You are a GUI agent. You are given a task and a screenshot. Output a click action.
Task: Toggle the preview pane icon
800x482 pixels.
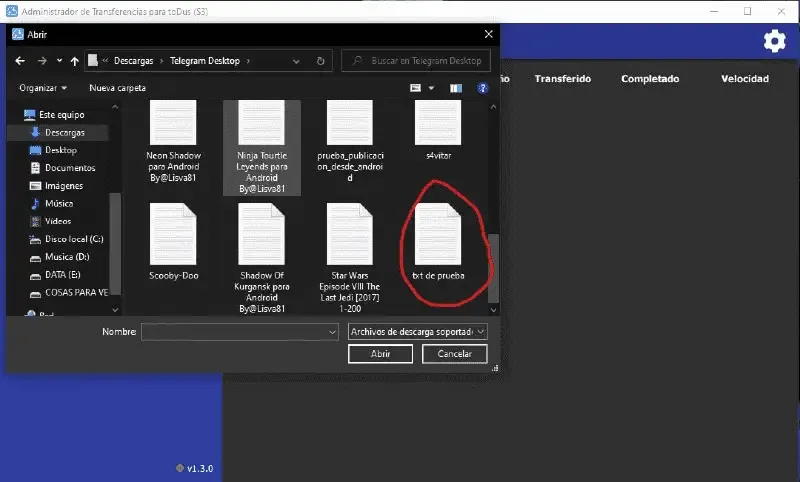pyautogui.click(x=456, y=88)
